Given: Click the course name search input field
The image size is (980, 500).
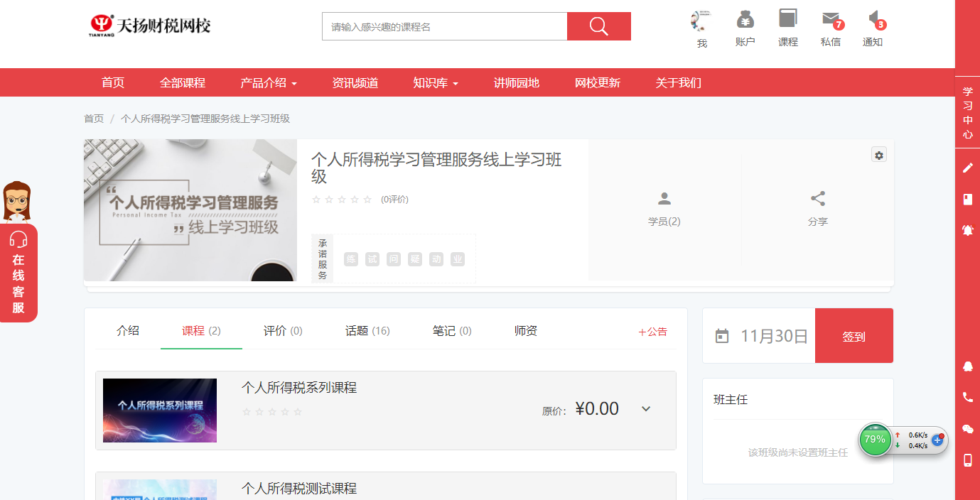Looking at the screenshot, I should click(444, 27).
